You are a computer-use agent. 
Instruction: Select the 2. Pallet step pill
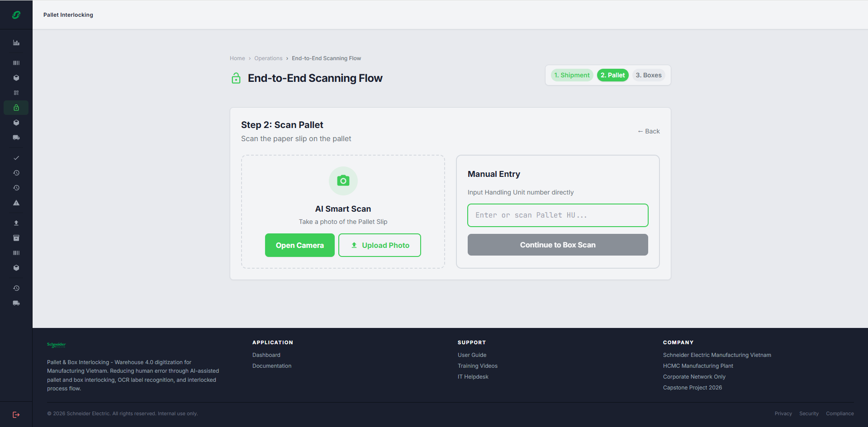coord(613,75)
